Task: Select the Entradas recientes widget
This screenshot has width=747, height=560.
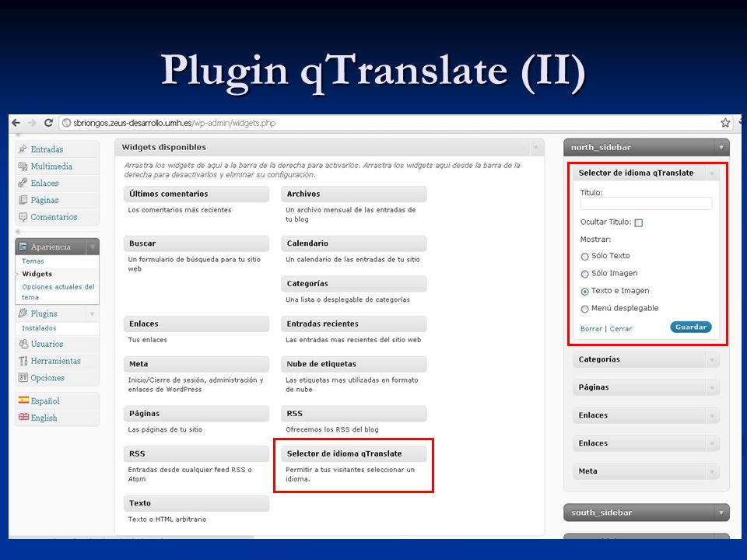Action: coord(353,324)
